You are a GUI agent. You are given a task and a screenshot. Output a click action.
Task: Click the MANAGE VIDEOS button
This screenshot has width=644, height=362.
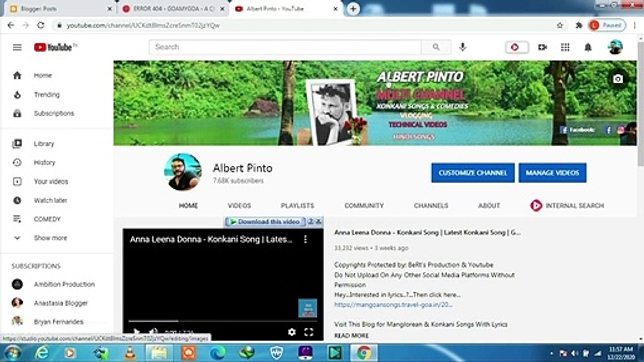click(552, 172)
